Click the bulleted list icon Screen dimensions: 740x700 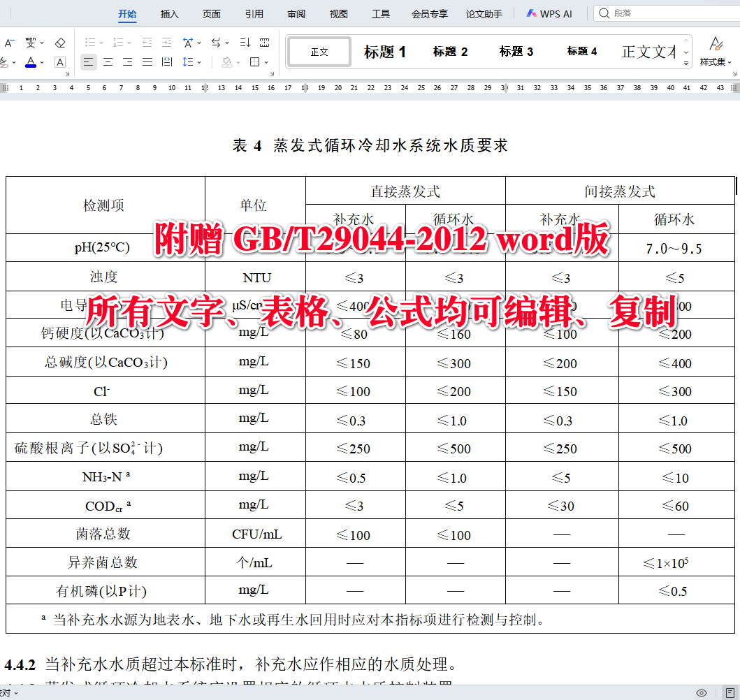tap(90, 43)
